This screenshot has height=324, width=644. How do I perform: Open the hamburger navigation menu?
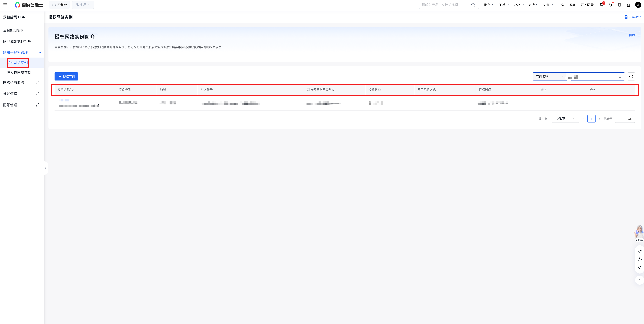(x=5, y=5)
